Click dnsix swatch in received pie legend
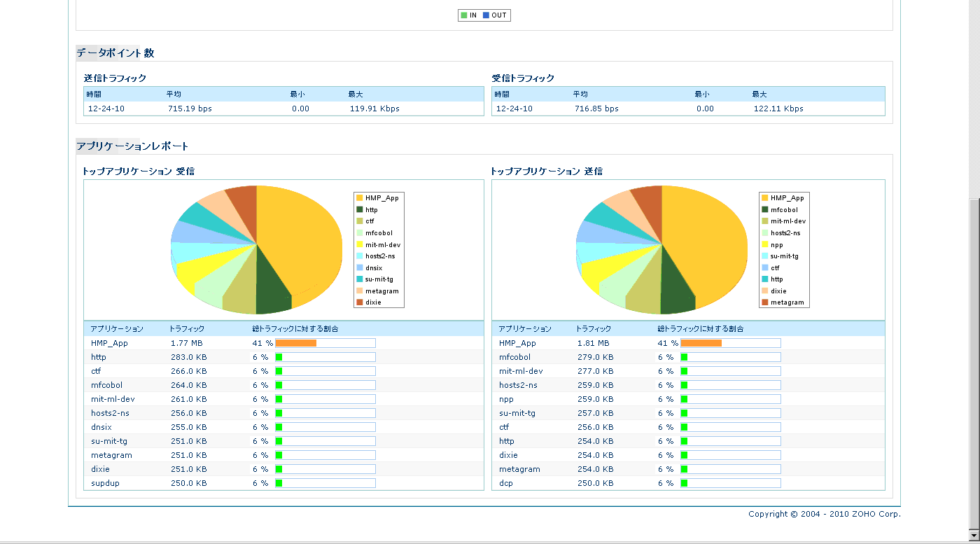Image resolution: width=980 pixels, height=544 pixels. pos(360,267)
